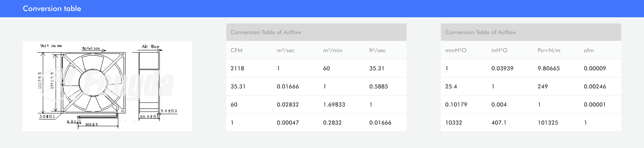Click the mmH²O column header
The height and width of the screenshot is (148, 644).
pos(455,50)
